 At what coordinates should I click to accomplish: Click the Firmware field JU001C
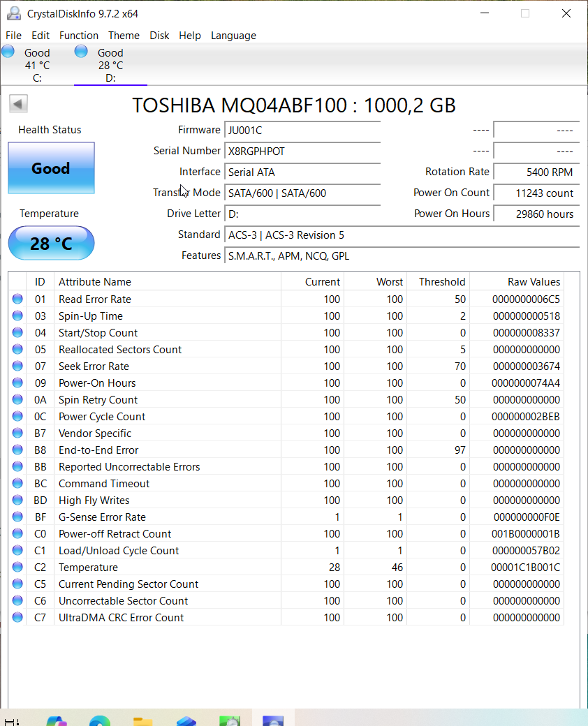pyautogui.click(x=302, y=130)
